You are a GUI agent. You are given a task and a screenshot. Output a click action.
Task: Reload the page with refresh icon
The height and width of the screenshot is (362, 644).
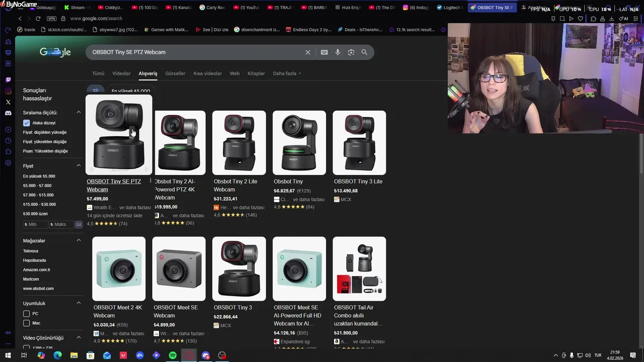coord(38,19)
